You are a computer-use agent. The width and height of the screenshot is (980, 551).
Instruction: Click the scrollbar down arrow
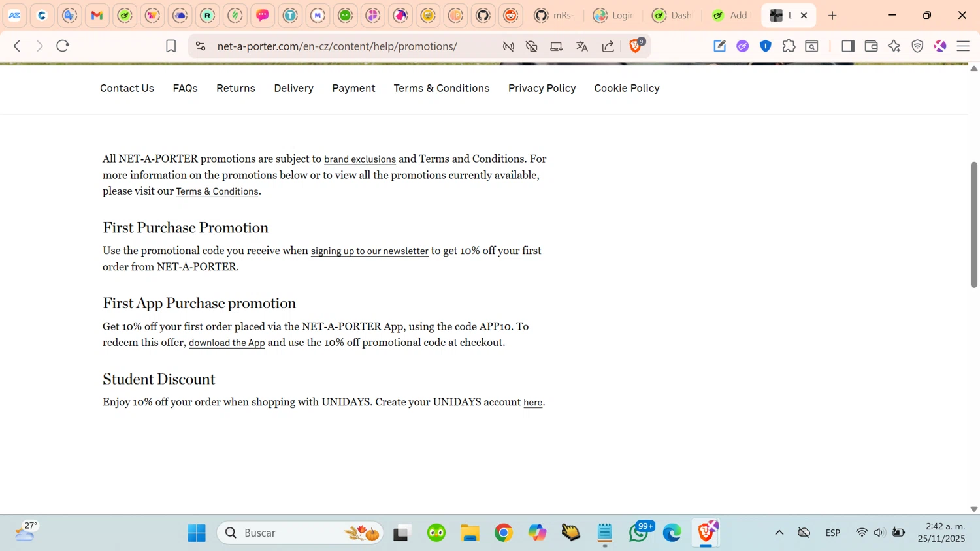(x=973, y=509)
